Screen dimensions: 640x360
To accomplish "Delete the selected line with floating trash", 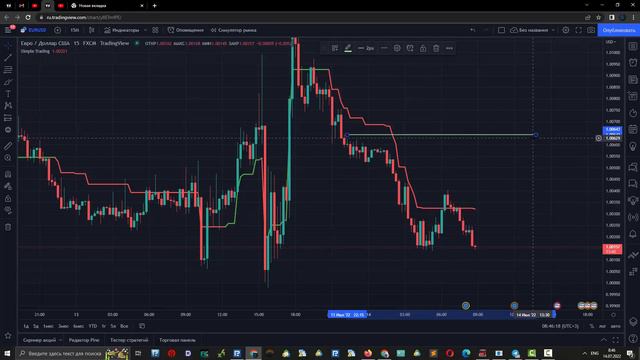I will 436,48.
